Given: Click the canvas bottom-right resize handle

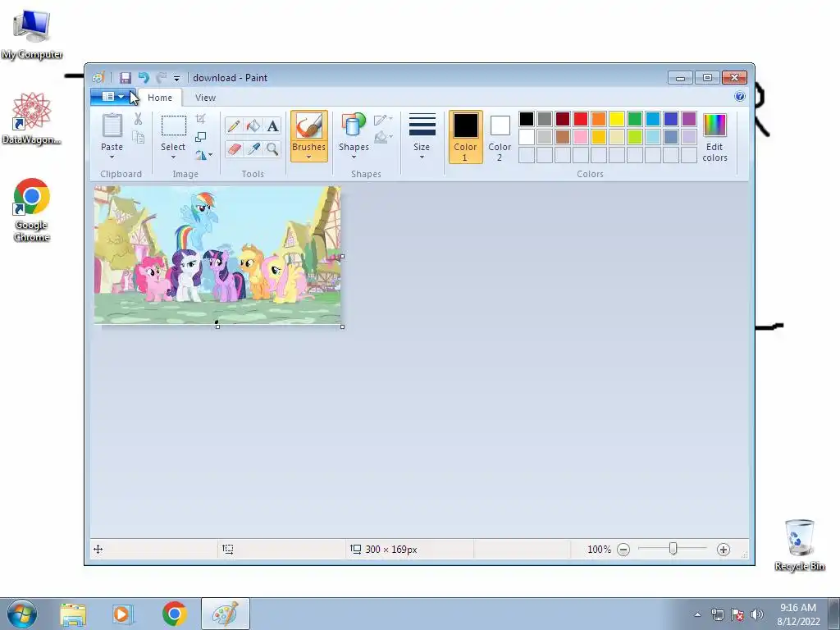Looking at the screenshot, I should click(343, 326).
